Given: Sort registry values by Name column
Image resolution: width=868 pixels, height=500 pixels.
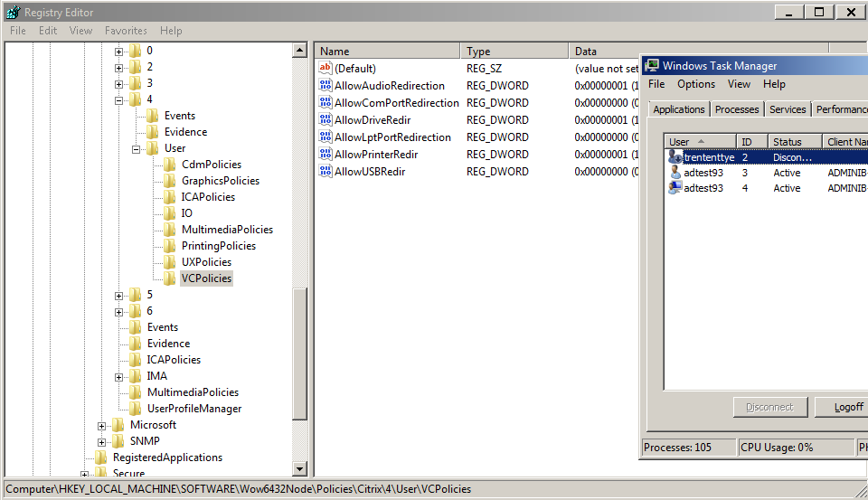Looking at the screenshot, I should (387, 51).
